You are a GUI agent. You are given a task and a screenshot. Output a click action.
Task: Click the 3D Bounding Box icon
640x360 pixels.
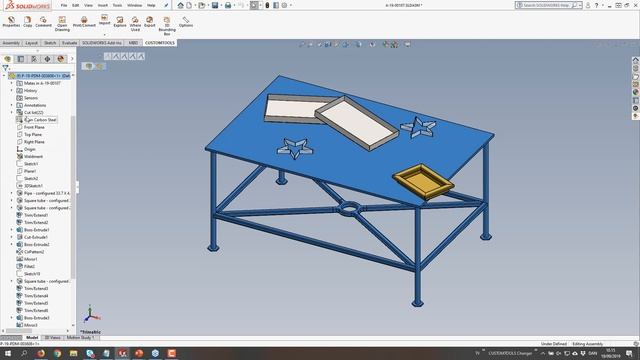point(167,20)
